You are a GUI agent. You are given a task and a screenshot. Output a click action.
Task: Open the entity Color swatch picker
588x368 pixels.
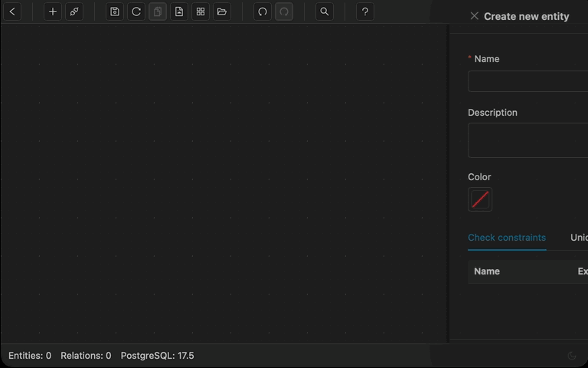(480, 199)
